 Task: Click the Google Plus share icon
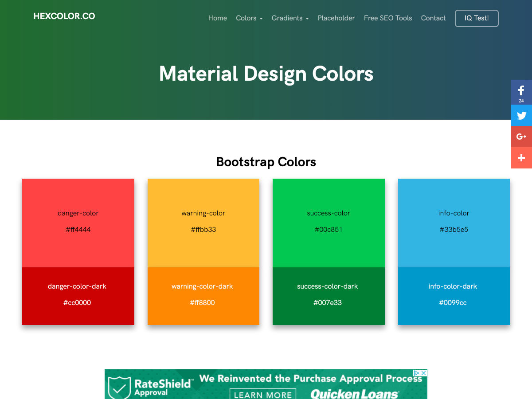(521, 137)
